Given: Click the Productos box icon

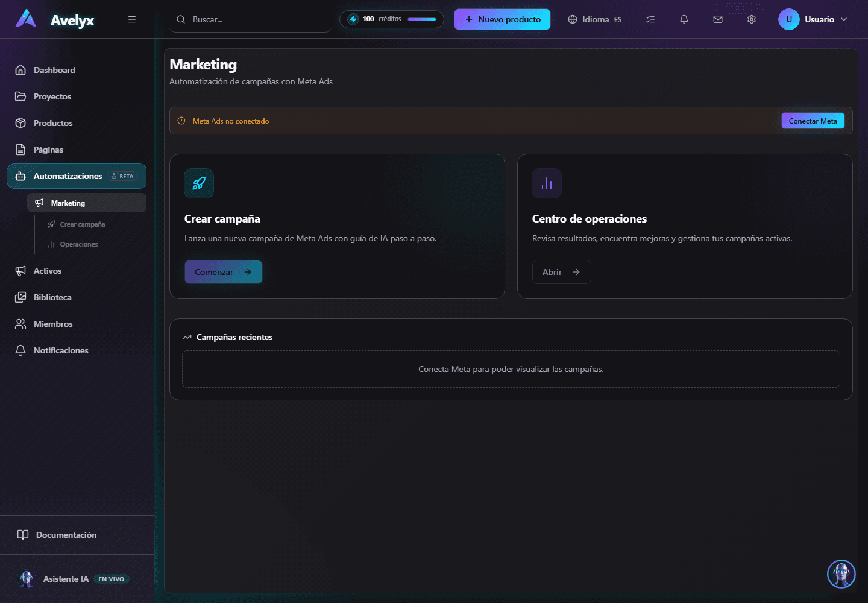Looking at the screenshot, I should (20, 123).
